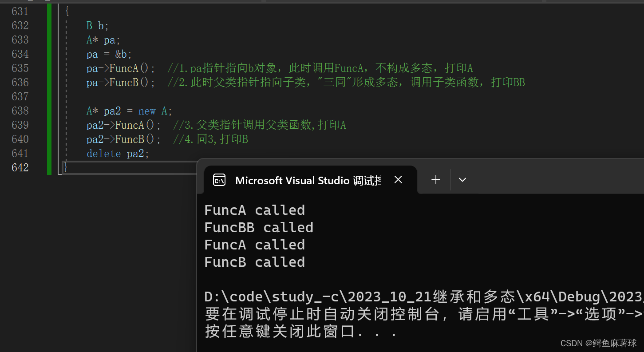Click the D:\code\study_-c path line in console

coord(424,297)
